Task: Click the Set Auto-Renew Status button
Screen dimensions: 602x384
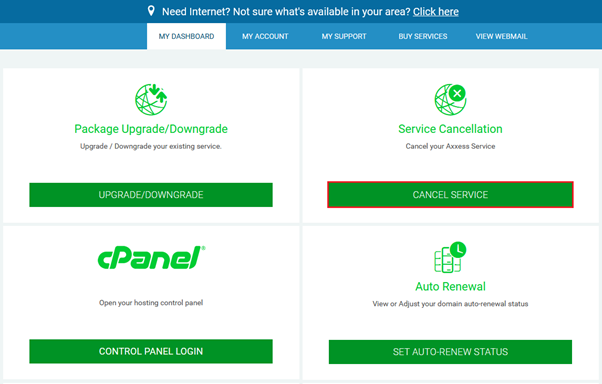Action: click(x=450, y=352)
